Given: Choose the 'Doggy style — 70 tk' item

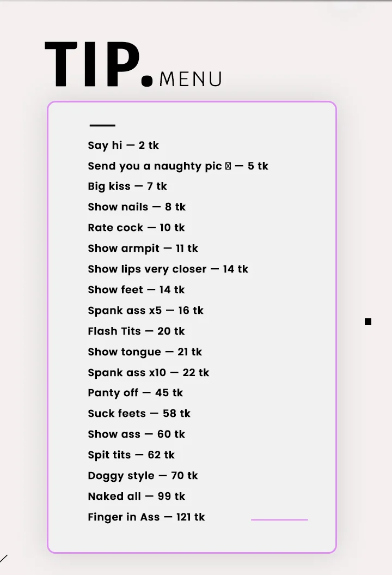Looking at the screenshot, I should [143, 476].
